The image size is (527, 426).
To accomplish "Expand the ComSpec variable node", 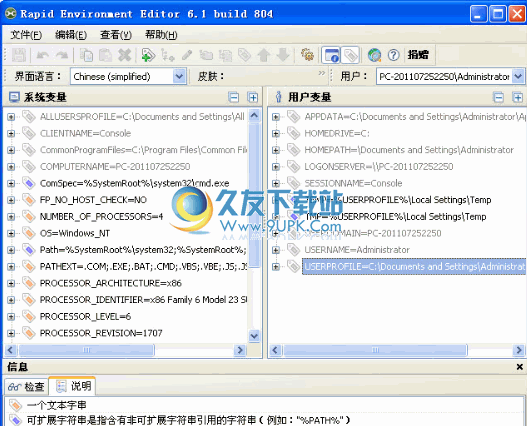I will coord(11,184).
